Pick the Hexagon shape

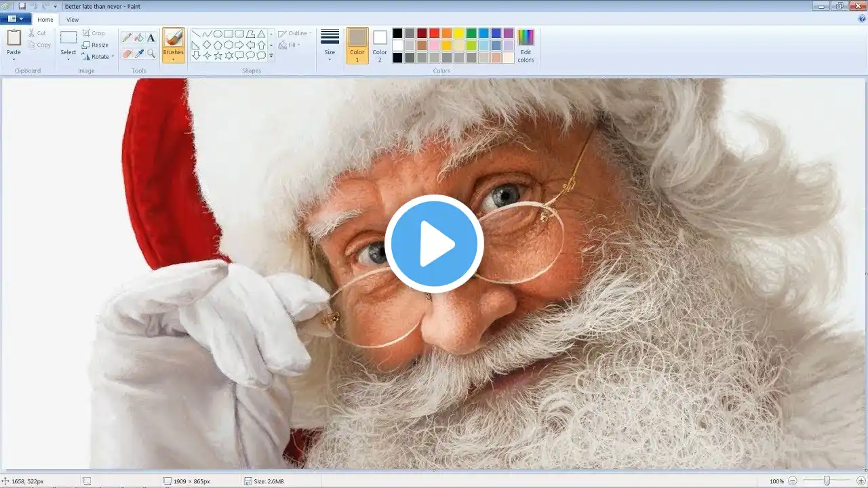click(x=229, y=45)
